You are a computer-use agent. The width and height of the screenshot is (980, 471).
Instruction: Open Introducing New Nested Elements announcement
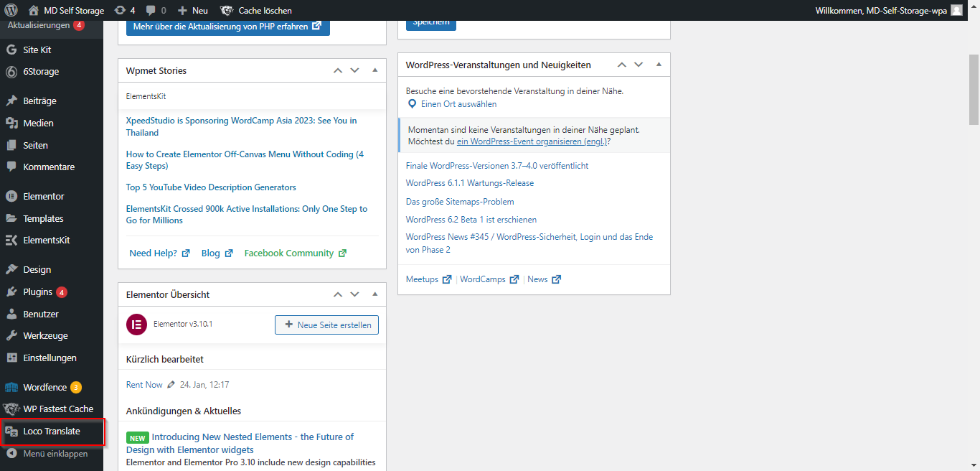[x=240, y=443]
